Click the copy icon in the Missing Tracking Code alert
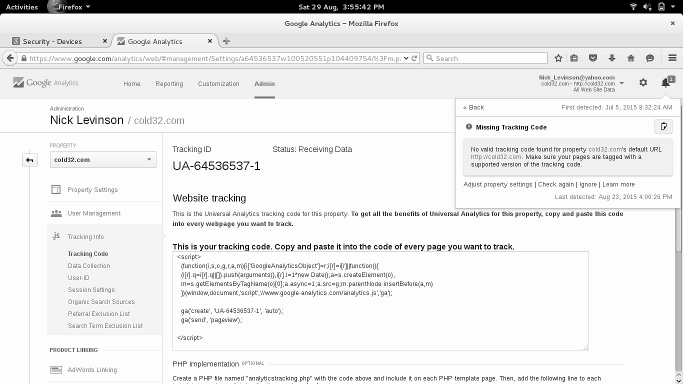 tap(663, 126)
